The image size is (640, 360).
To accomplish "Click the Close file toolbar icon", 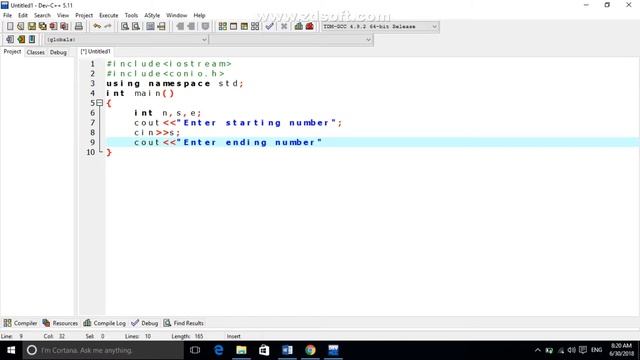I will point(53,27).
